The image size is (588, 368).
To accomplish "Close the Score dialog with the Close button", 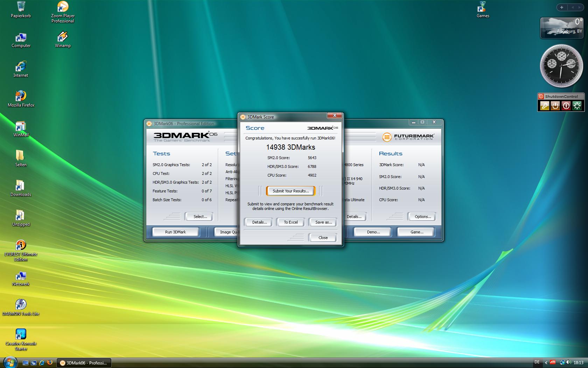I will pyautogui.click(x=323, y=238).
